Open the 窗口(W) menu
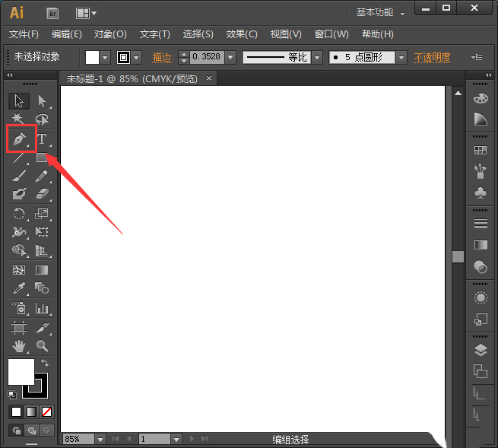The height and width of the screenshot is (448, 498). tap(331, 34)
